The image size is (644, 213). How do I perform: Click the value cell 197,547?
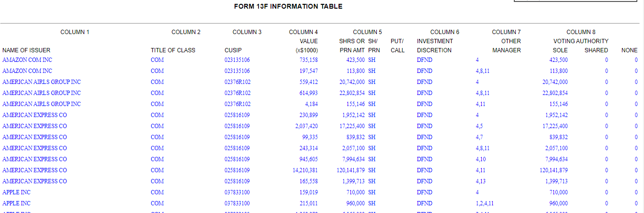[308, 71]
